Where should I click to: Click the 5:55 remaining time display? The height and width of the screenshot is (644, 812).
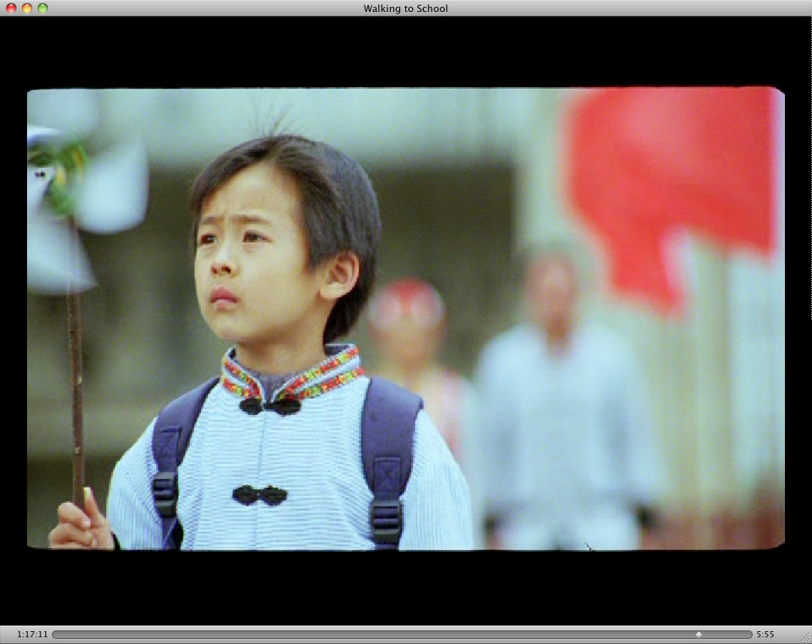(x=765, y=635)
